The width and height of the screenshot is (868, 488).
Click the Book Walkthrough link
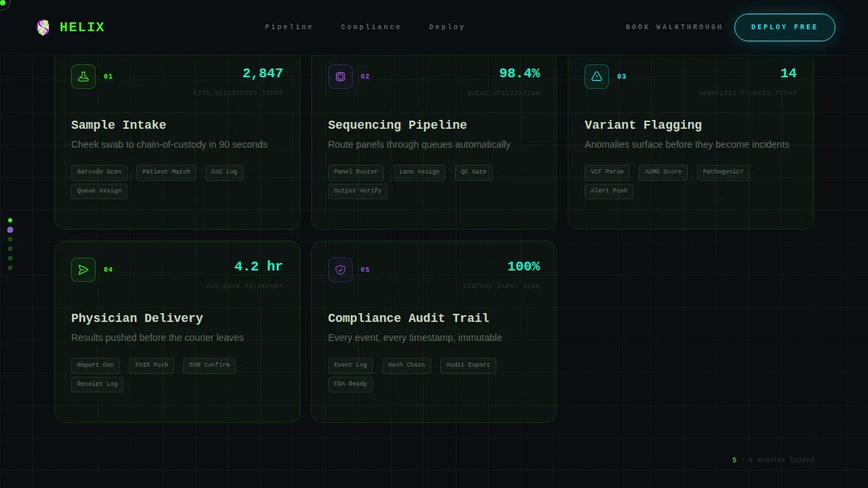click(674, 27)
